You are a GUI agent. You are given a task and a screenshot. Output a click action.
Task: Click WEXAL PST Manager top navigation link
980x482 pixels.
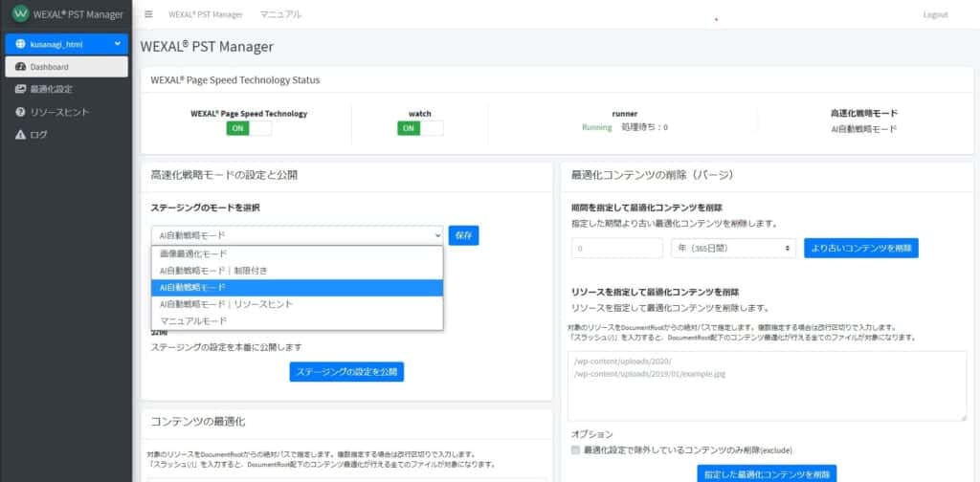click(x=206, y=14)
